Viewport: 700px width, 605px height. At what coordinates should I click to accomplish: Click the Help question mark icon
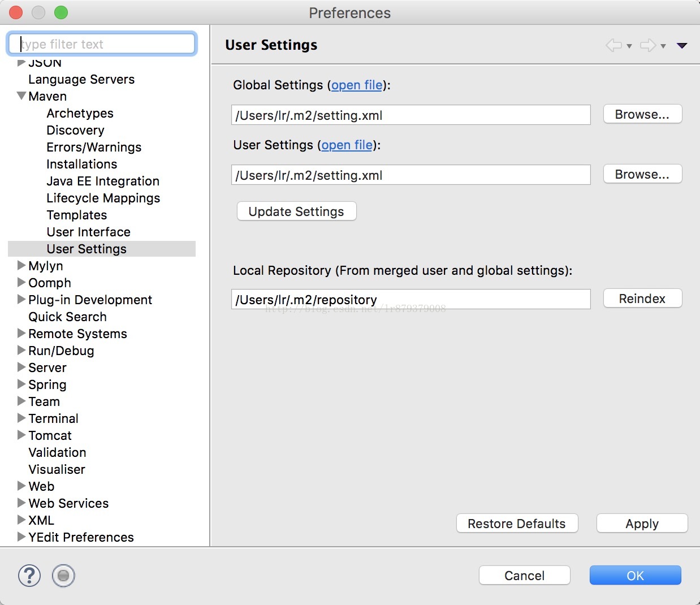pyautogui.click(x=29, y=576)
